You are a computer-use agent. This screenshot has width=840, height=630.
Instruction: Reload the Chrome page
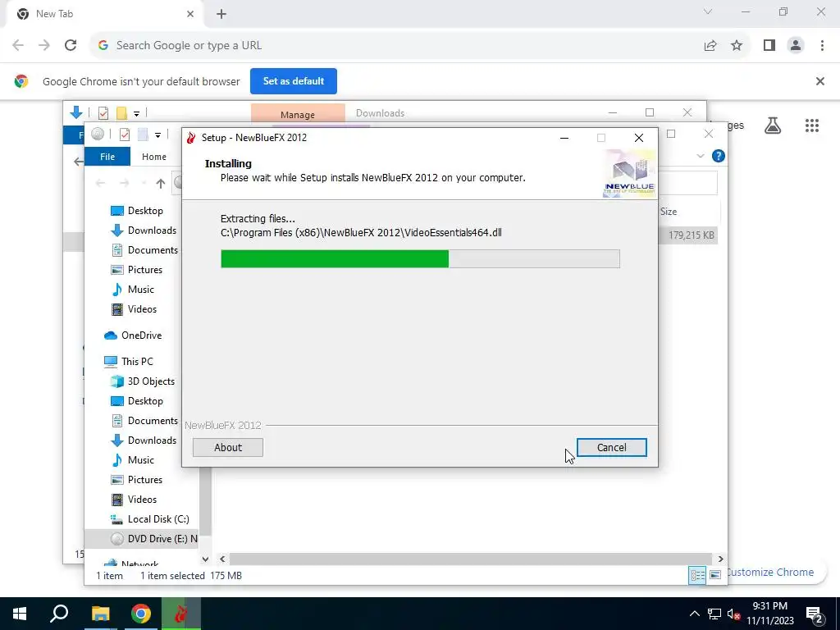[x=71, y=46]
